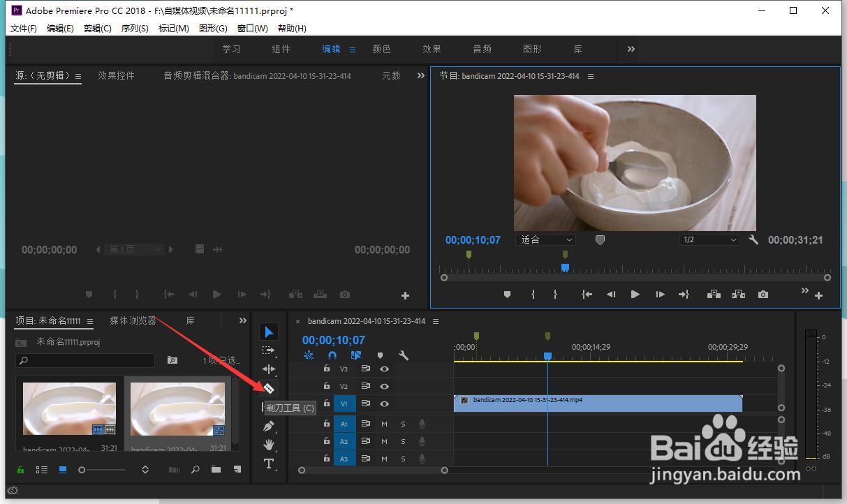Add marker in program monitor
Screen dimensions: 847x504
[x=508, y=295]
